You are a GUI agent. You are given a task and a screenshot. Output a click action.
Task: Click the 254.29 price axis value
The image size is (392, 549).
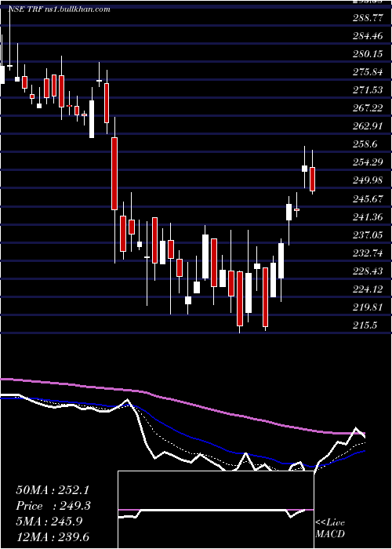pos(368,162)
